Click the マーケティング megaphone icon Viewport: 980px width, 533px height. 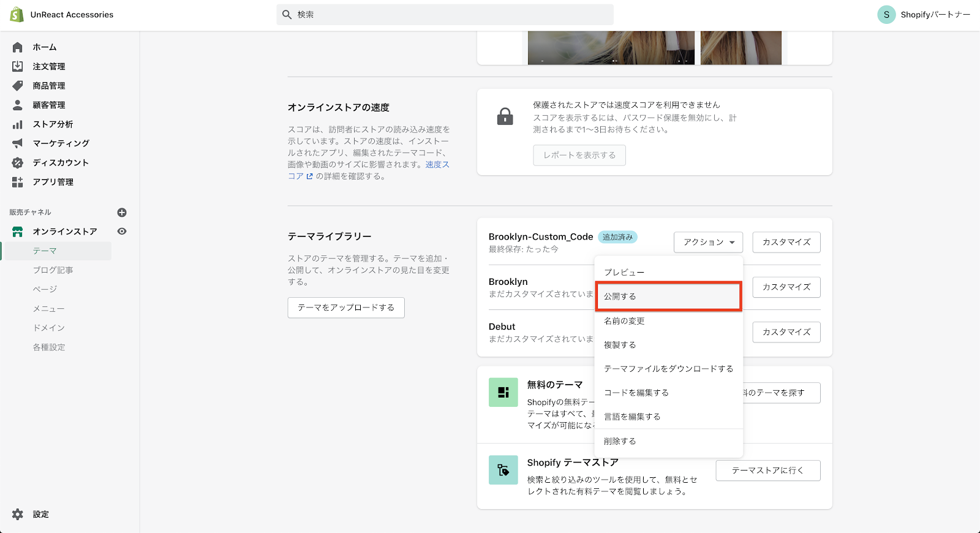[x=18, y=143]
